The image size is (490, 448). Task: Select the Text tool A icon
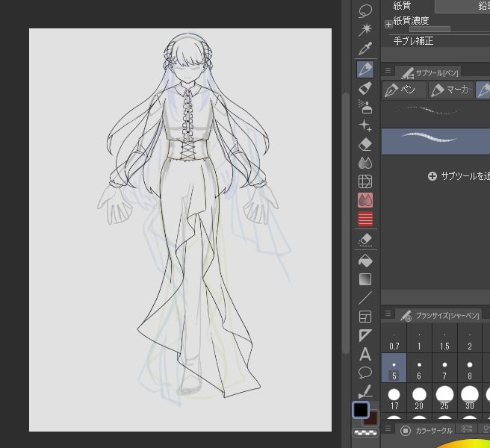tap(365, 355)
